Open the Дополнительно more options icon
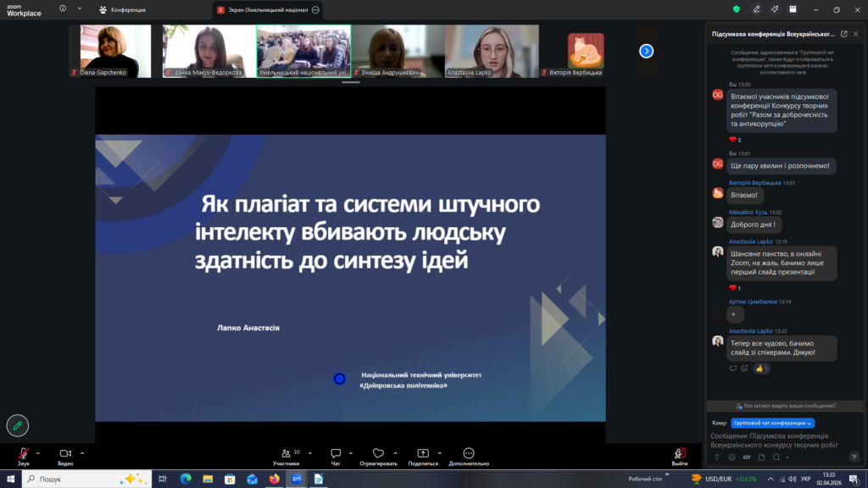This screenshot has width=868, height=488. (469, 454)
